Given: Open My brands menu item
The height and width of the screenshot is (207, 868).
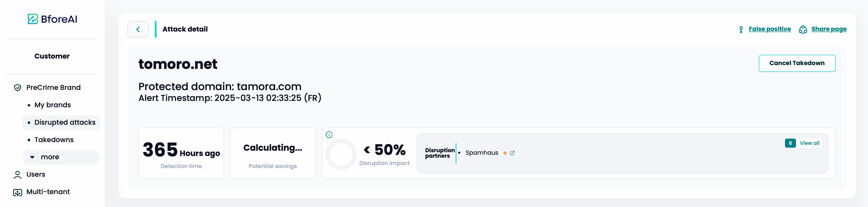Looking at the screenshot, I should point(53,105).
